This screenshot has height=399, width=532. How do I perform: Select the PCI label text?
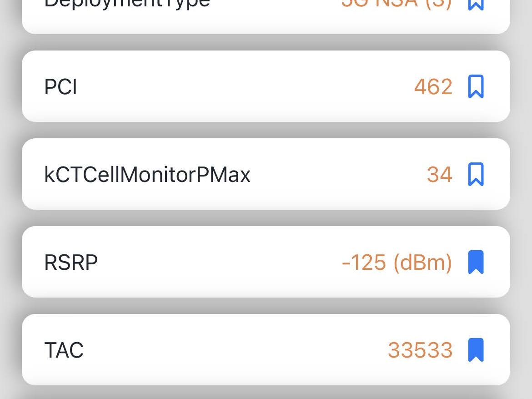point(61,86)
